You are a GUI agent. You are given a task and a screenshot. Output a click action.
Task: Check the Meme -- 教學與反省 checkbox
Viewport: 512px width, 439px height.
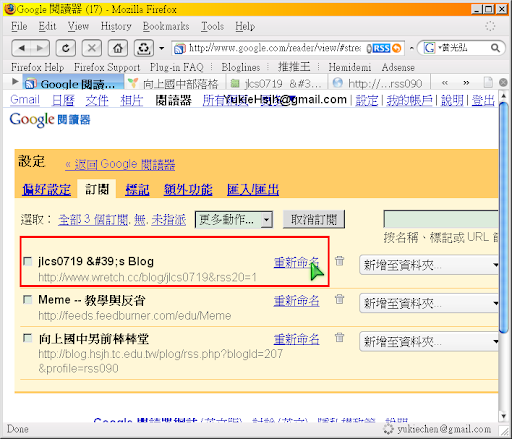(x=27, y=300)
